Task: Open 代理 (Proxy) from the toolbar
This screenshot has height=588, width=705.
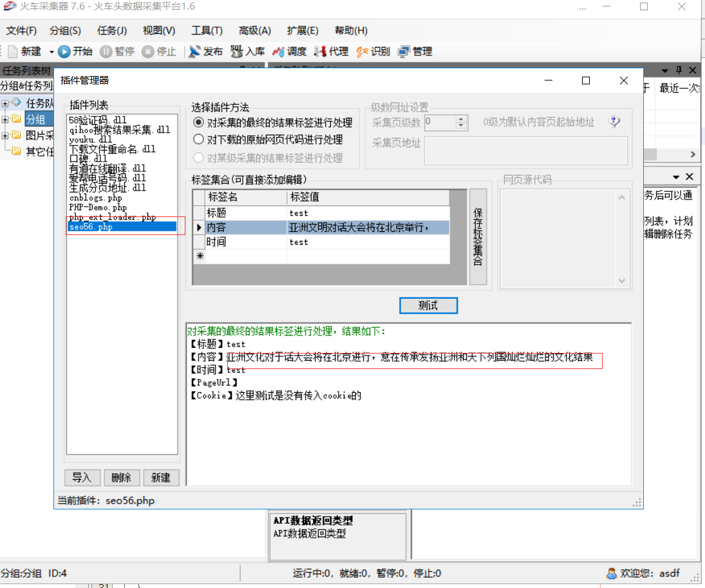Action: [x=320, y=52]
